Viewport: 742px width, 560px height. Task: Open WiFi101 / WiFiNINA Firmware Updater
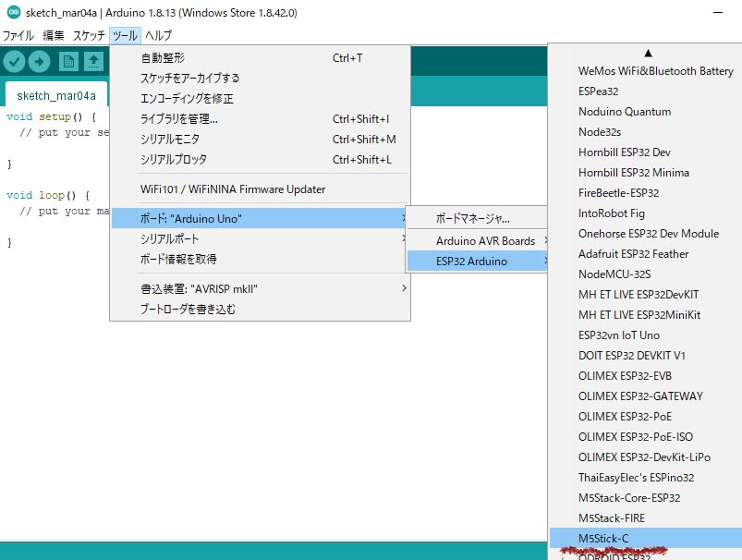[260, 189]
